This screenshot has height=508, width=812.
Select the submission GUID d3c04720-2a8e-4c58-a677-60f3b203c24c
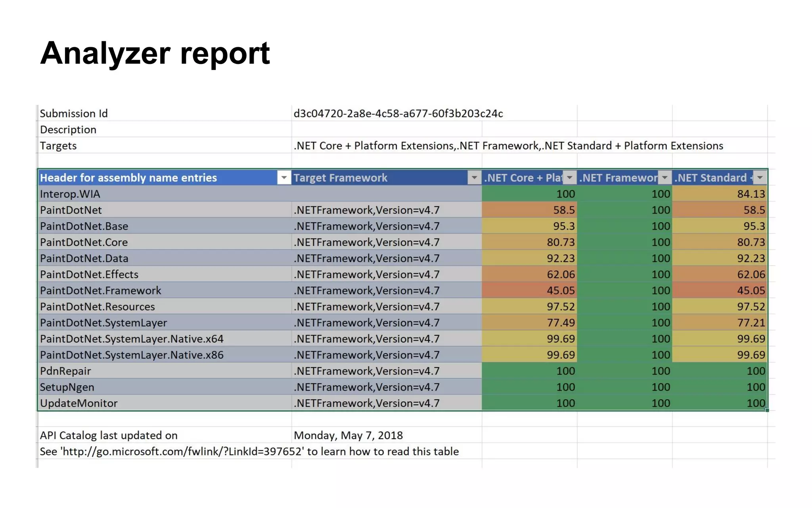point(398,114)
